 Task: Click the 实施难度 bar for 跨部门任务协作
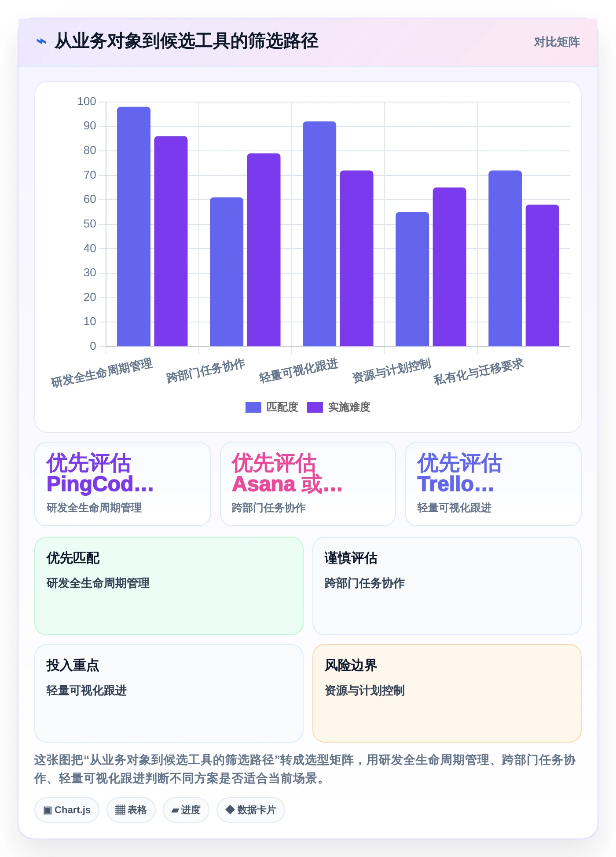264,250
